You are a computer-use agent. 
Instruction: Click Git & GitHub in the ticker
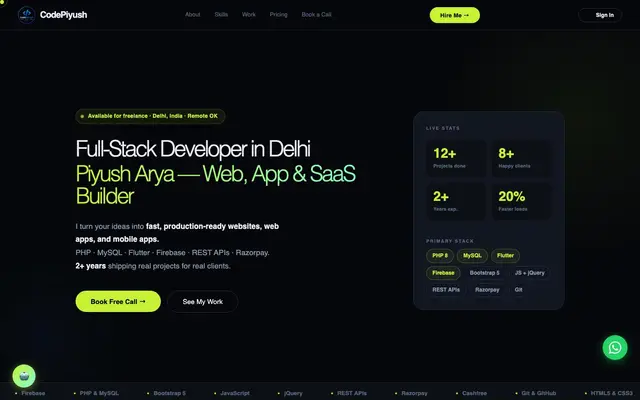point(538,393)
